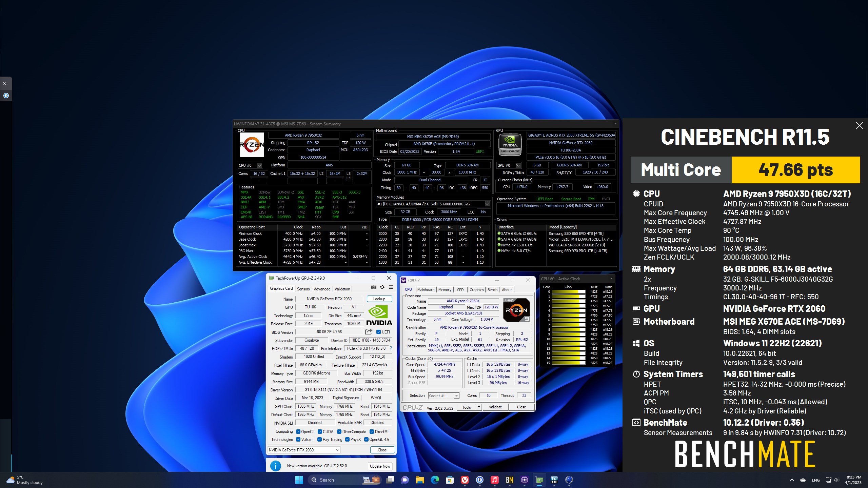Viewport: 868px width, 488px height.
Task: Open Task View from the taskbar
Action: (x=391, y=480)
